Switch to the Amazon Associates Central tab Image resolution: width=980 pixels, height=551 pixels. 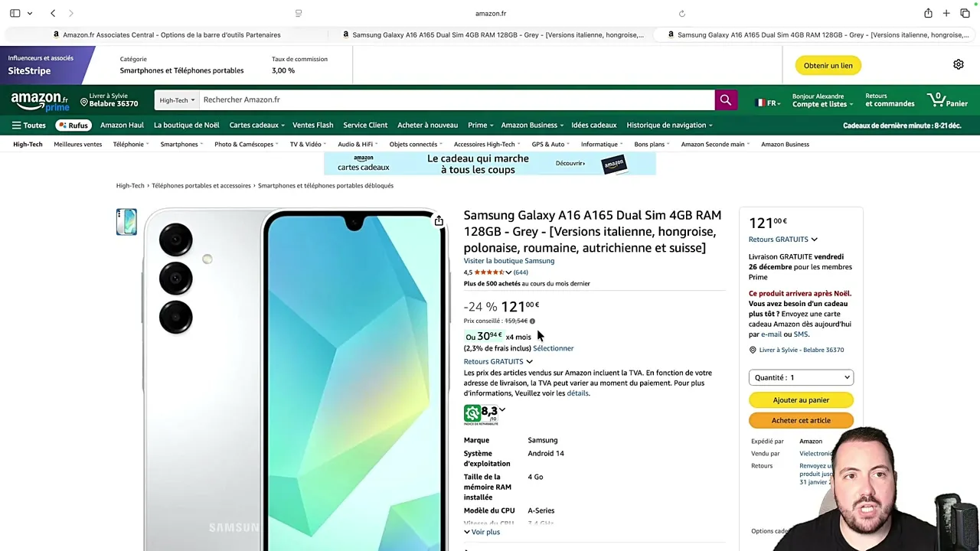[171, 34]
